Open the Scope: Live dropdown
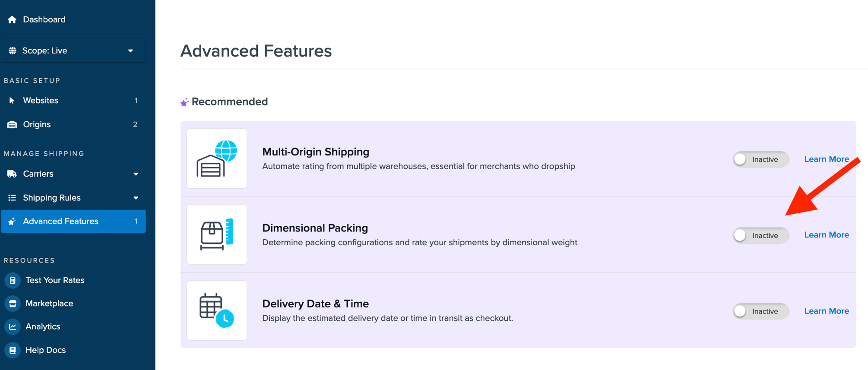Screen dimensions: 868x370 click(x=73, y=51)
